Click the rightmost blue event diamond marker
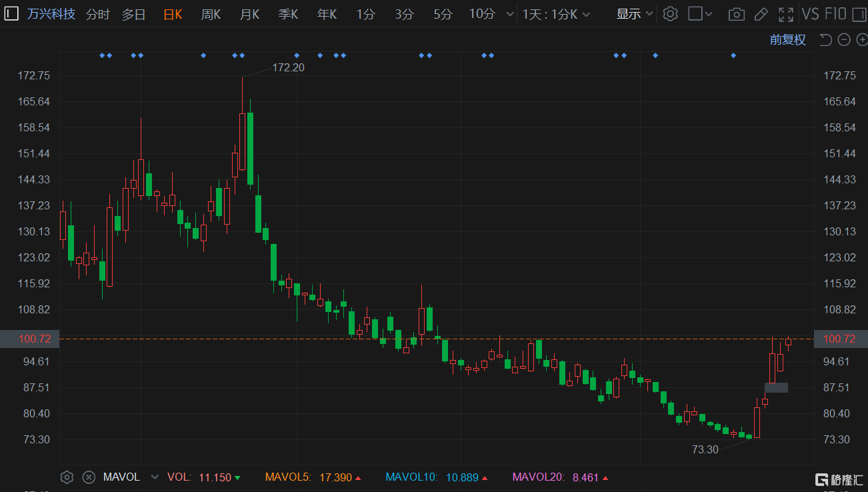The width and height of the screenshot is (868, 492). click(x=733, y=55)
